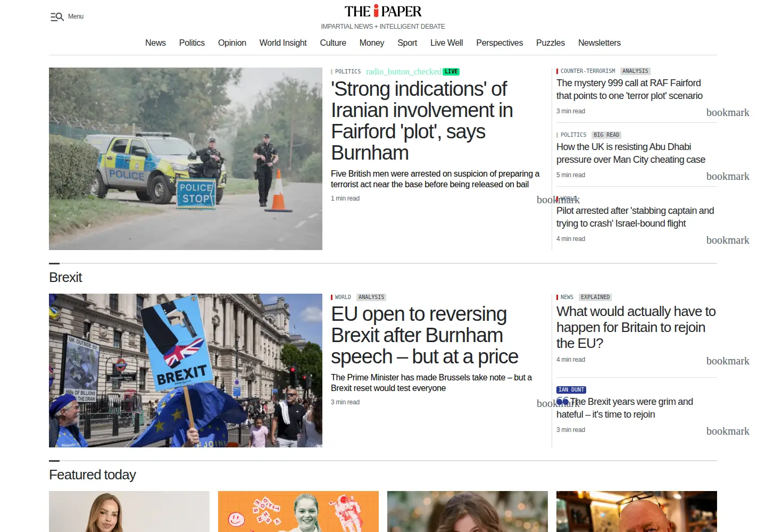Viewport: 766px width, 532px height.
Task: Click The i Paper logo
Action: (x=383, y=11)
